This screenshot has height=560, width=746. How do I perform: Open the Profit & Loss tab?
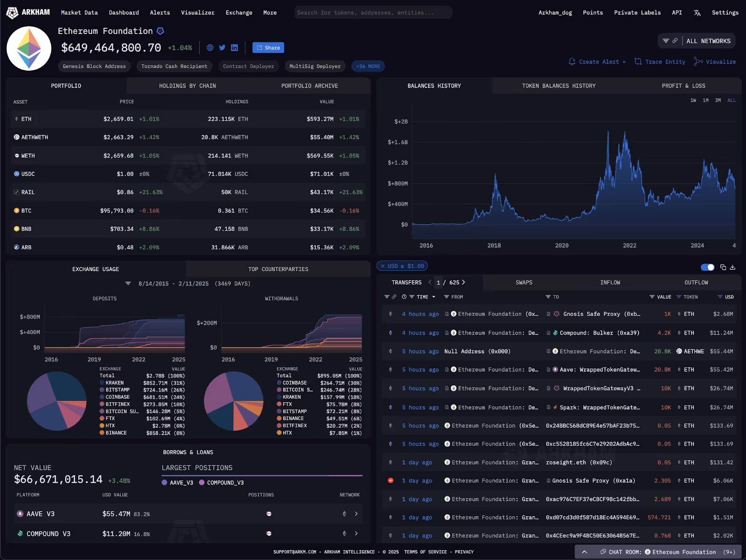(x=684, y=86)
